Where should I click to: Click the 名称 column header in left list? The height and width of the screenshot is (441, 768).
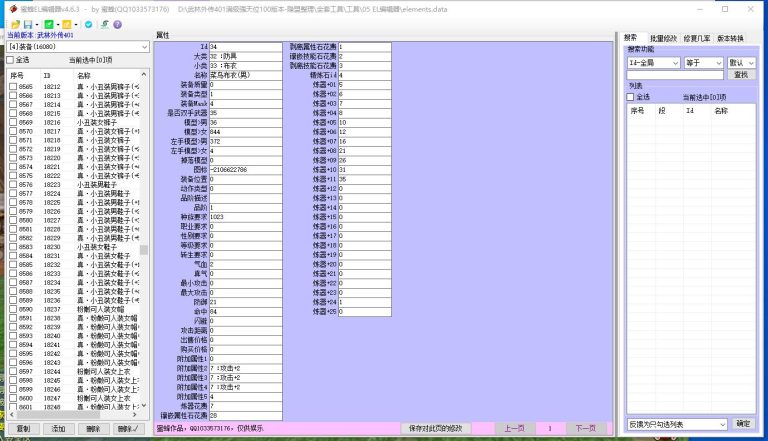point(84,75)
